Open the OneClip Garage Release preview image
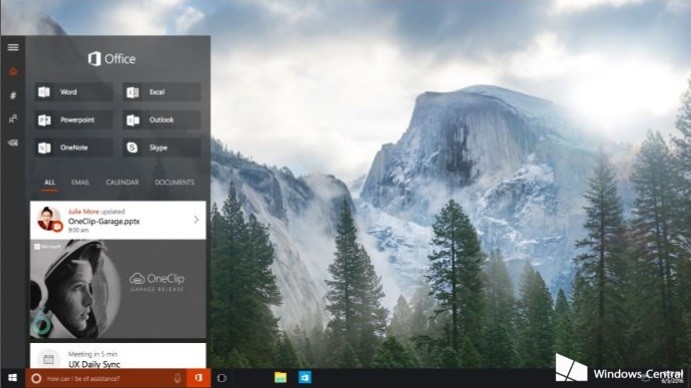The height and width of the screenshot is (388, 691). [118, 289]
